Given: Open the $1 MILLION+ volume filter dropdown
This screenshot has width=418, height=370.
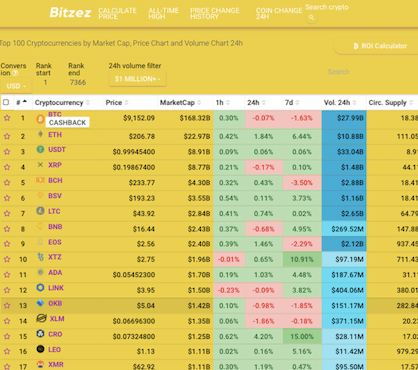Looking at the screenshot, I should (x=138, y=79).
